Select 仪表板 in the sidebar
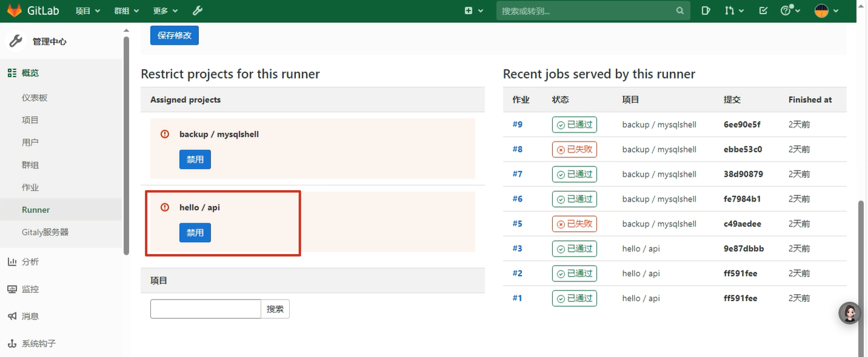Image resolution: width=868 pixels, height=357 pixels. [x=34, y=98]
